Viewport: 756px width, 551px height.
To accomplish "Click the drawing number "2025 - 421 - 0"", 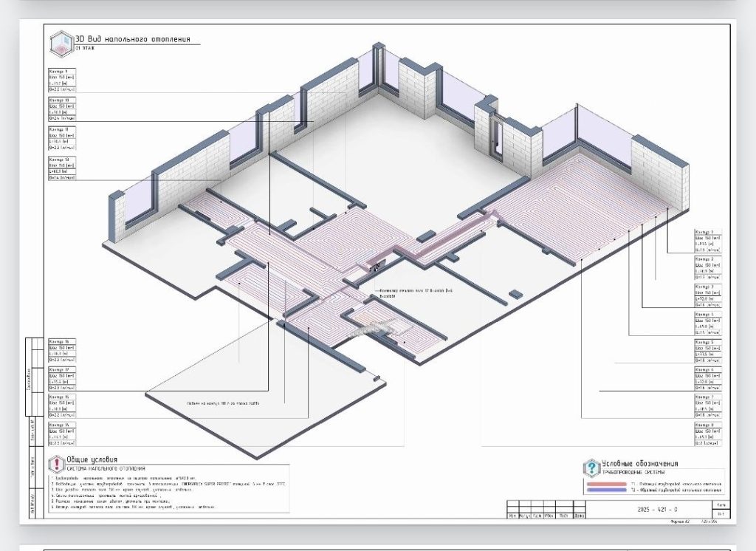I will point(658,510).
